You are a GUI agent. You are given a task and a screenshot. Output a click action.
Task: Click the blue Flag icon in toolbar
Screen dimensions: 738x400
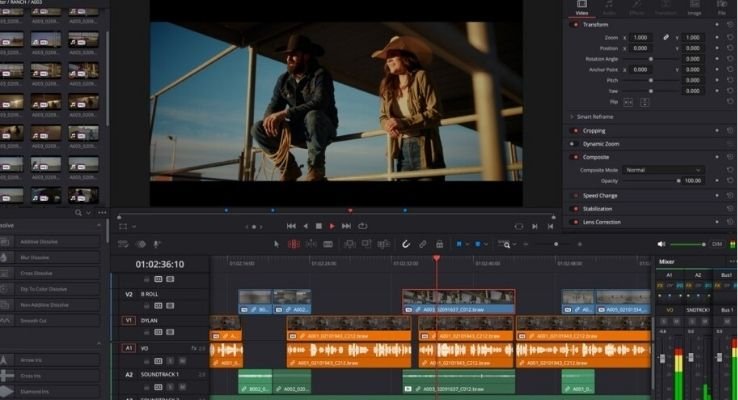click(459, 244)
